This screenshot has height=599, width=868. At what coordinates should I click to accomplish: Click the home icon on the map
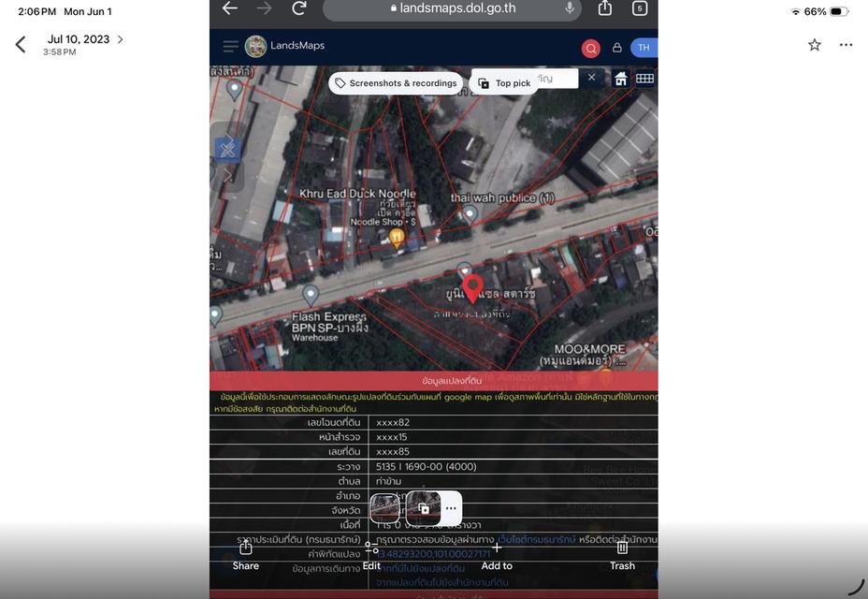pos(621,79)
